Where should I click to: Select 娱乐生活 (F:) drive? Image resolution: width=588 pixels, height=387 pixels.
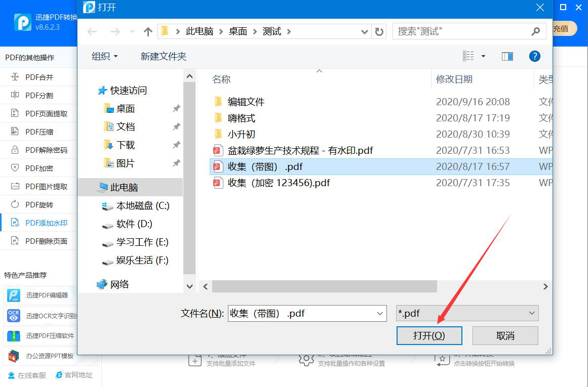136,261
